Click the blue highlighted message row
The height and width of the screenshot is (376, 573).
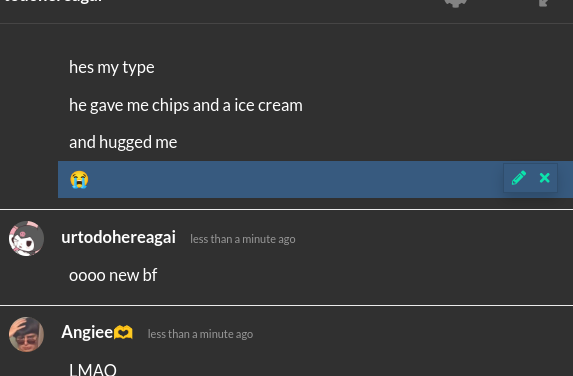[315, 179]
